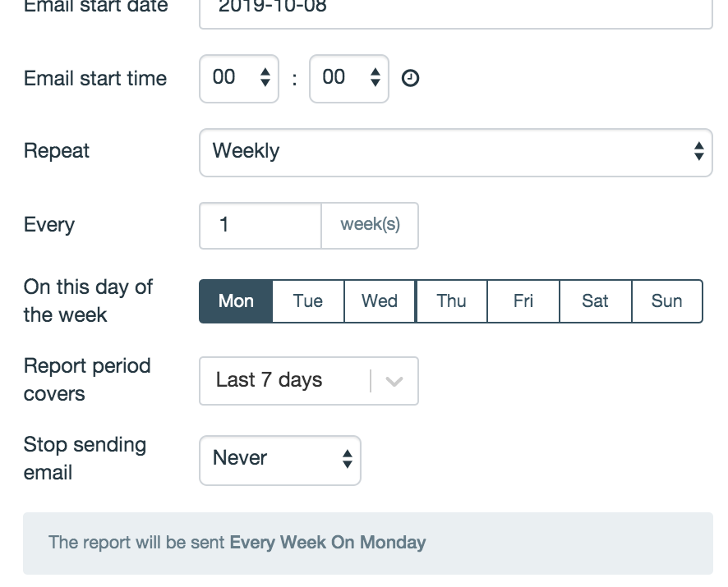This screenshot has height=587, width=728.
Task: Open the Stop sending email dropdown
Action: click(x=279, y=460)
